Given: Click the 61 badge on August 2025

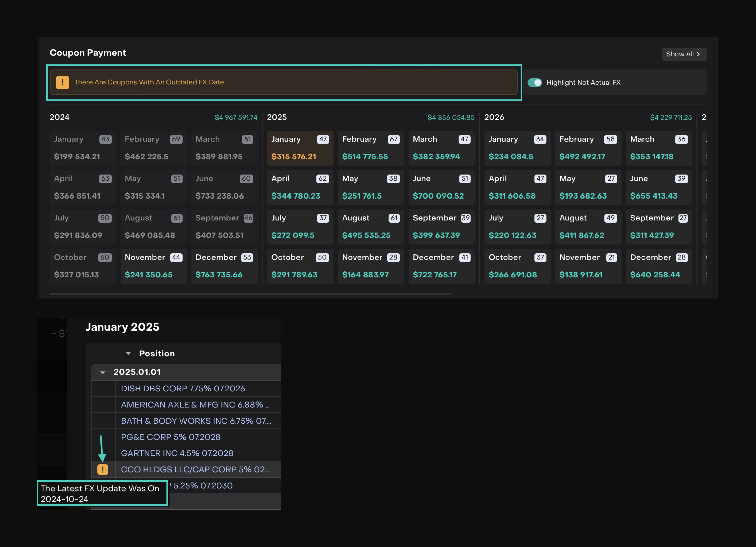Looking at the screenshot, I should point(394,218).
